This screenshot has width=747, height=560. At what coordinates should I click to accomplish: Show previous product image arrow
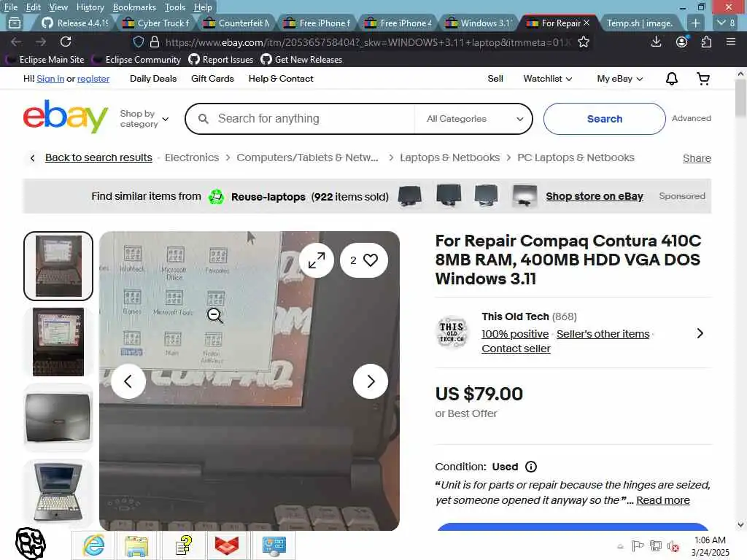pos(128,381)
